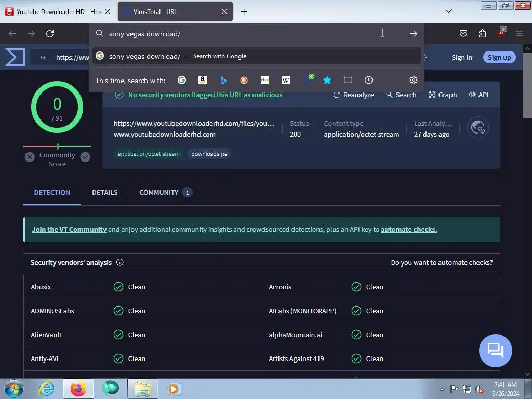
Task: Open Join the VT Community link
Action: click(x=69, y=229)
